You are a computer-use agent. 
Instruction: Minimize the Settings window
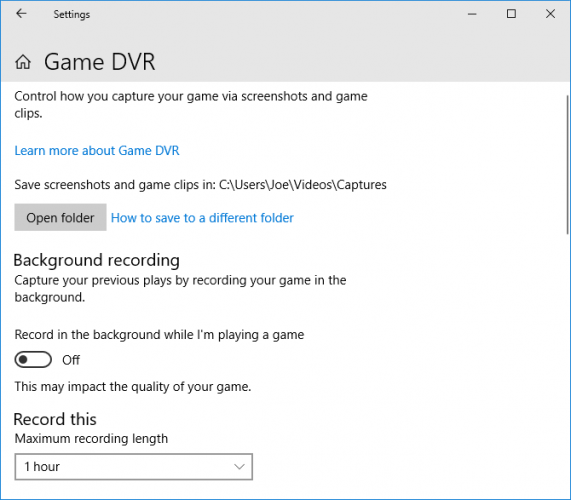pos(472,14)
